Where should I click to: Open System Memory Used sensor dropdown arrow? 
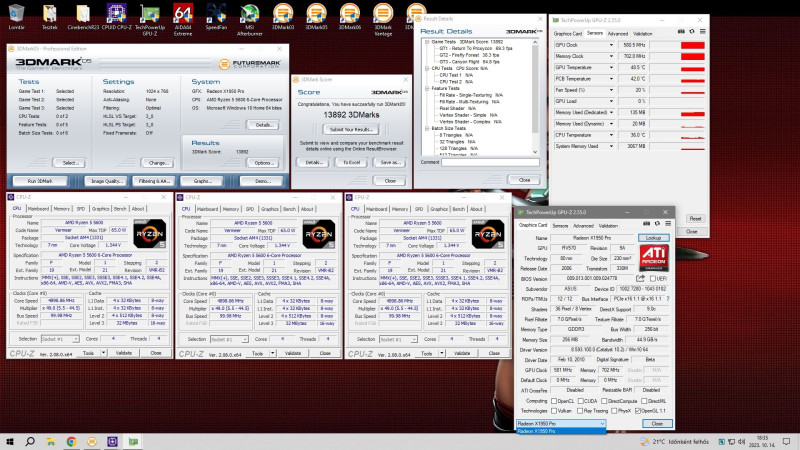coord(611,146)
